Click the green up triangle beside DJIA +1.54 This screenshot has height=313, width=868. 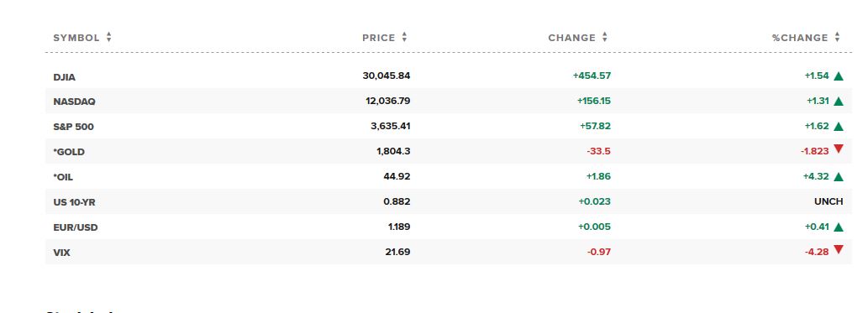pos(839,76)
